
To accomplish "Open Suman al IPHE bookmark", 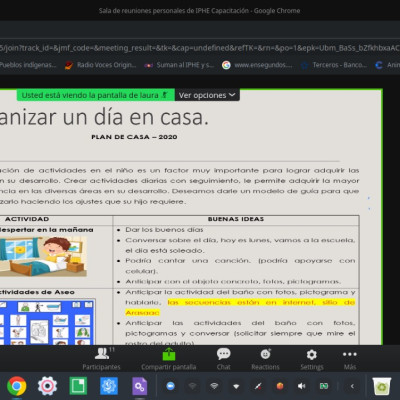I will pos(179,65).
